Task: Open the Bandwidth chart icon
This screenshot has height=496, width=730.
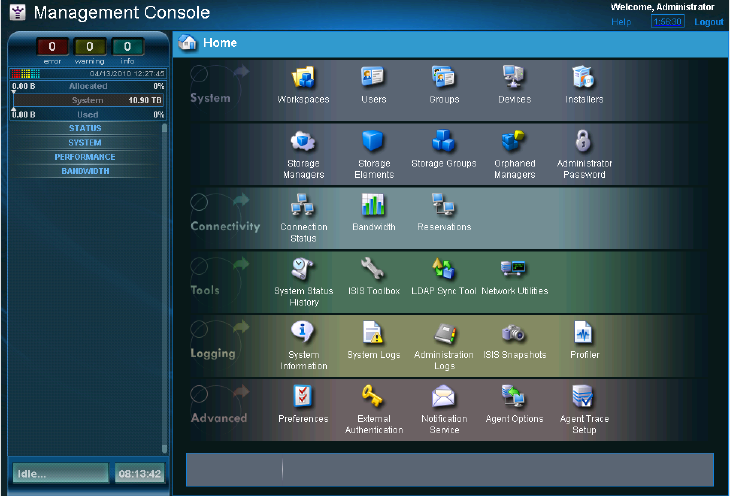Action: click(373, 205)
